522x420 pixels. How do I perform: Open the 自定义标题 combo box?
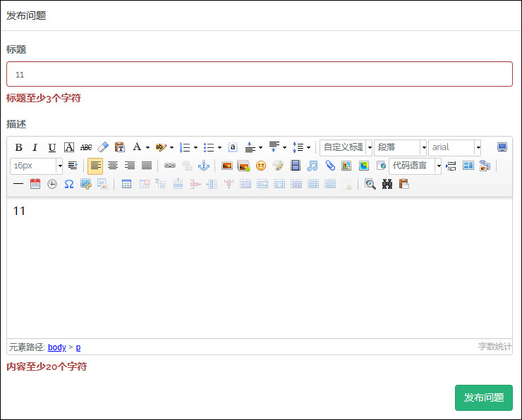pyautogui.click(x=346, y=147)
